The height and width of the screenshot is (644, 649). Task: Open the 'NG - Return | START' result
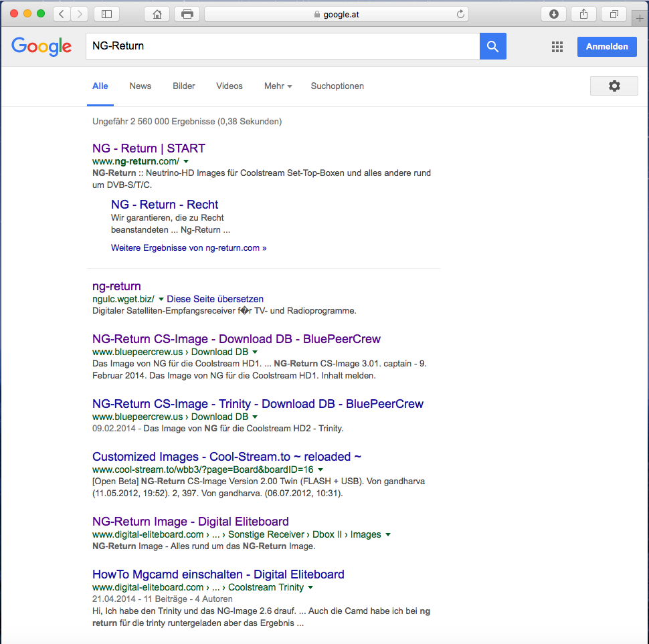click(x=149, y=148)
